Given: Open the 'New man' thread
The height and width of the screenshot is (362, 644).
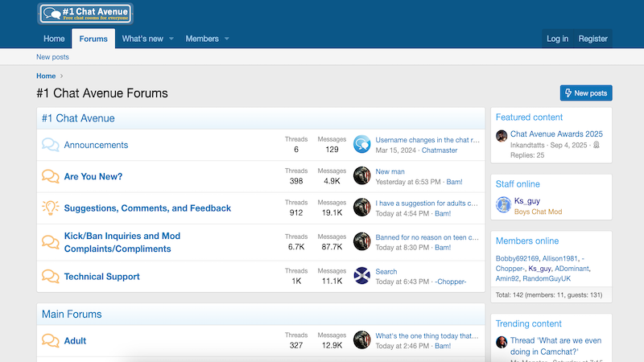Looking at the screenshot, I should tap(390, 171).
